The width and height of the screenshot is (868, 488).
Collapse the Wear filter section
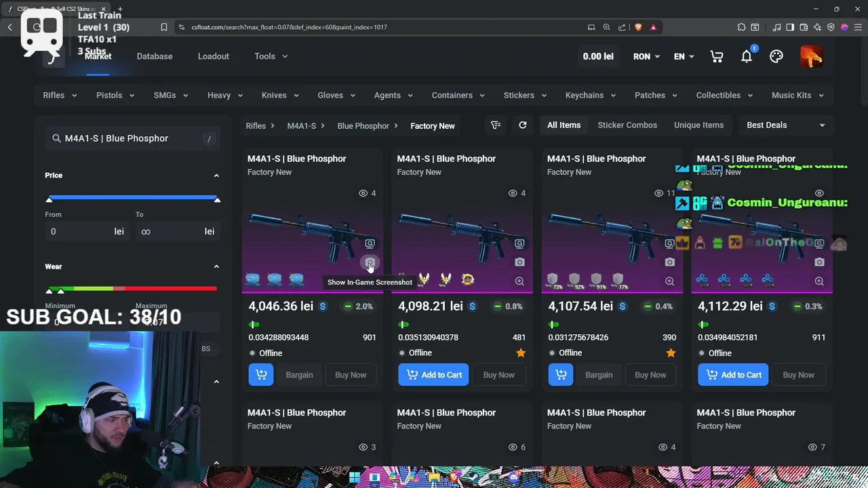tap(216, 267)
